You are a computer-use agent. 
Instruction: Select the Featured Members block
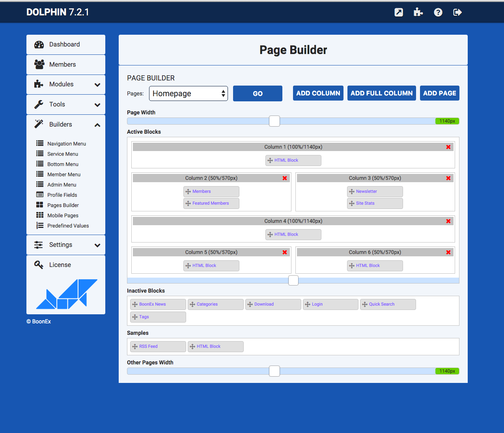(x=211, y=203)
